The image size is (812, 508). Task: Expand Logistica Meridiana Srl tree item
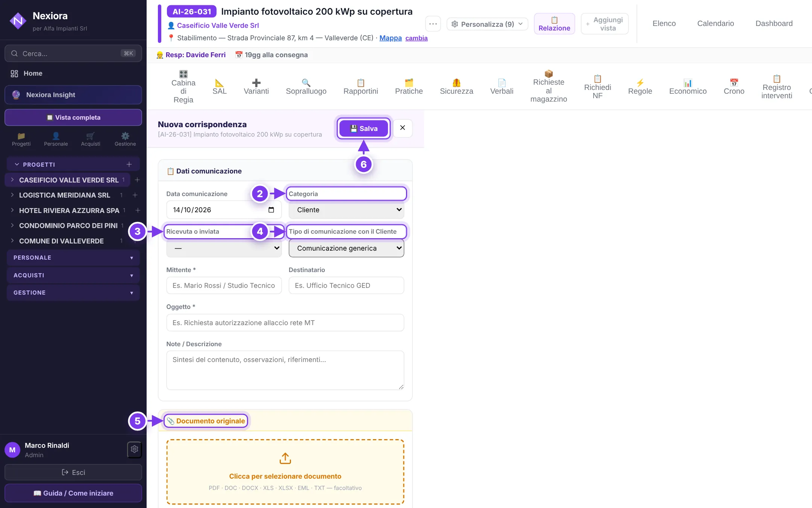coord(12,195)
